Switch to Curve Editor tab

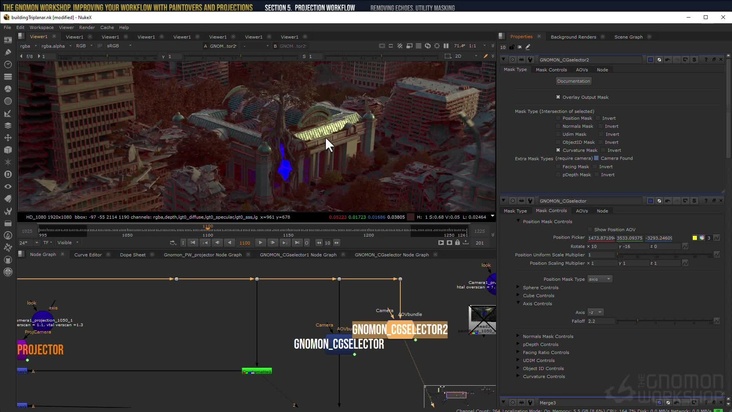88,255
